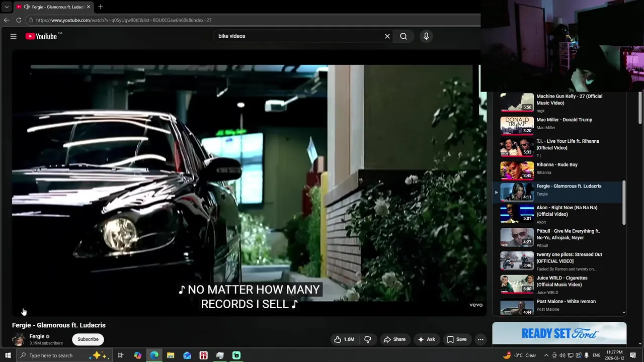Select T.I. - Live Your Life ft. Rihanna
This screenshot has height=362, width=644.
point(558,147)
